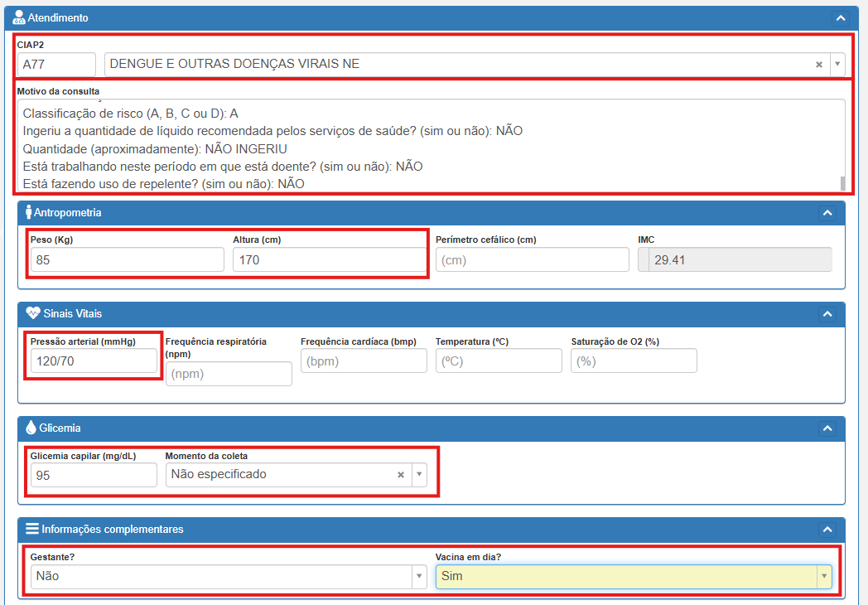Click the Peso (Kg) input field
The height and width of the screenshot is (605, 868).
[126, 260]
